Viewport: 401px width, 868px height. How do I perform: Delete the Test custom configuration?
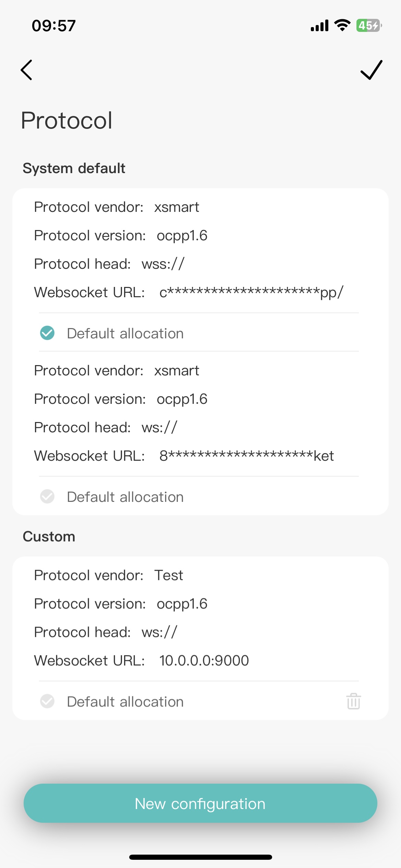(x=353, y=701)
